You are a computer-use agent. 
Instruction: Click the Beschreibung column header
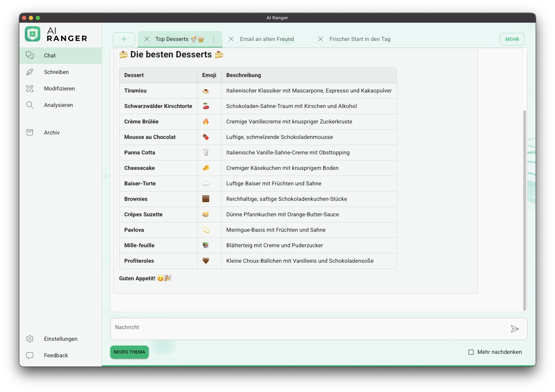pos(309,75)
